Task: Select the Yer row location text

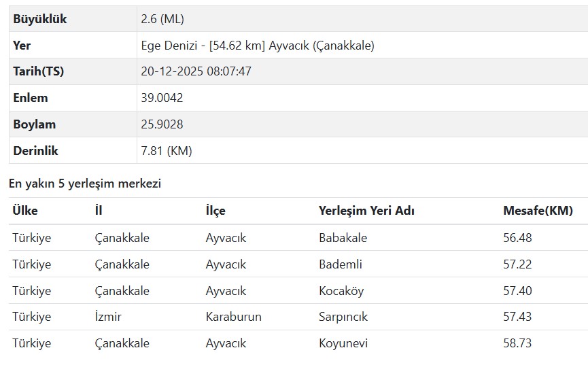Action: [x=257, y=46]
